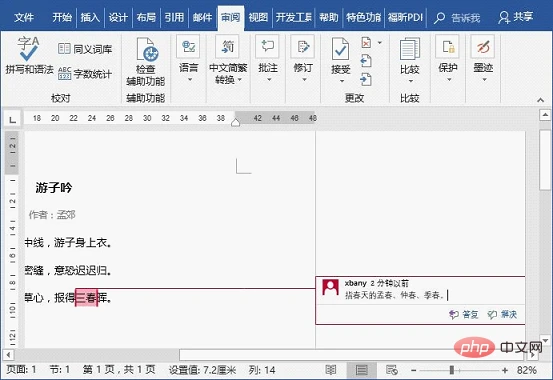Click the zoom in plus button
Viewport: 553px width, 380px height.
pyautogui.click(x=505, y=370)
